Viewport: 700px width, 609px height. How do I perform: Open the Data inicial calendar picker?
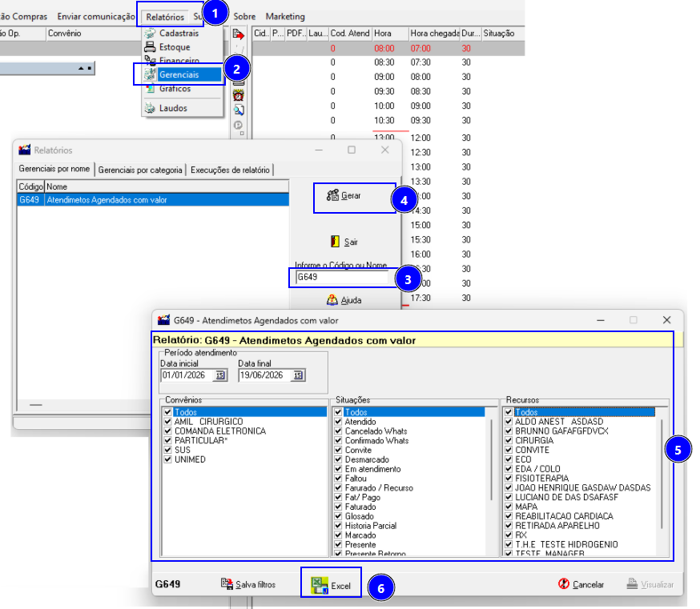coord(220,375)
